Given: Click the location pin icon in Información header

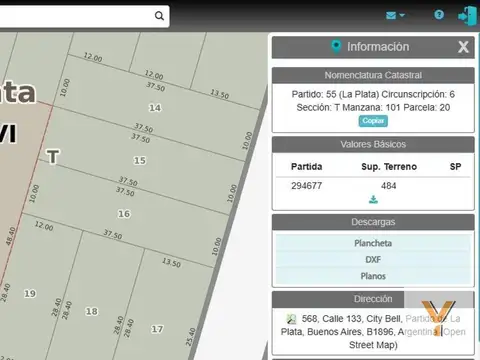Looking at the screenshot, I should (336, 47).
